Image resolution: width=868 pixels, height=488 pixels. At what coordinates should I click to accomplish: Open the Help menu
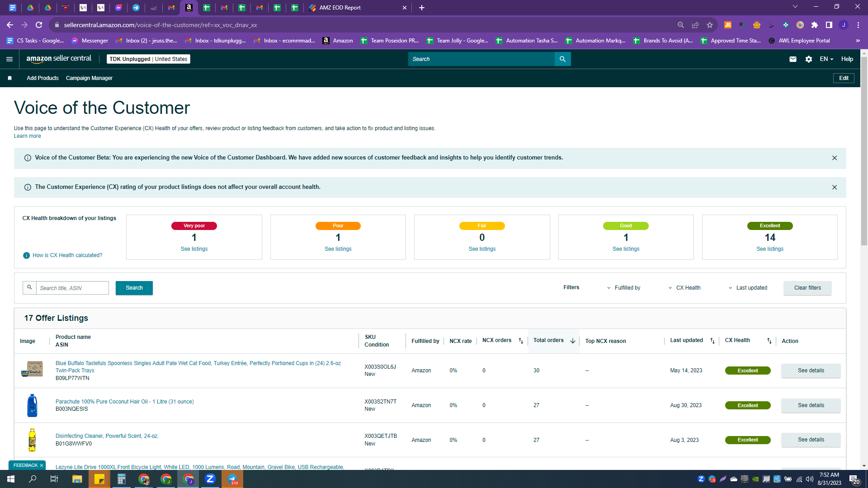[847, 59]
